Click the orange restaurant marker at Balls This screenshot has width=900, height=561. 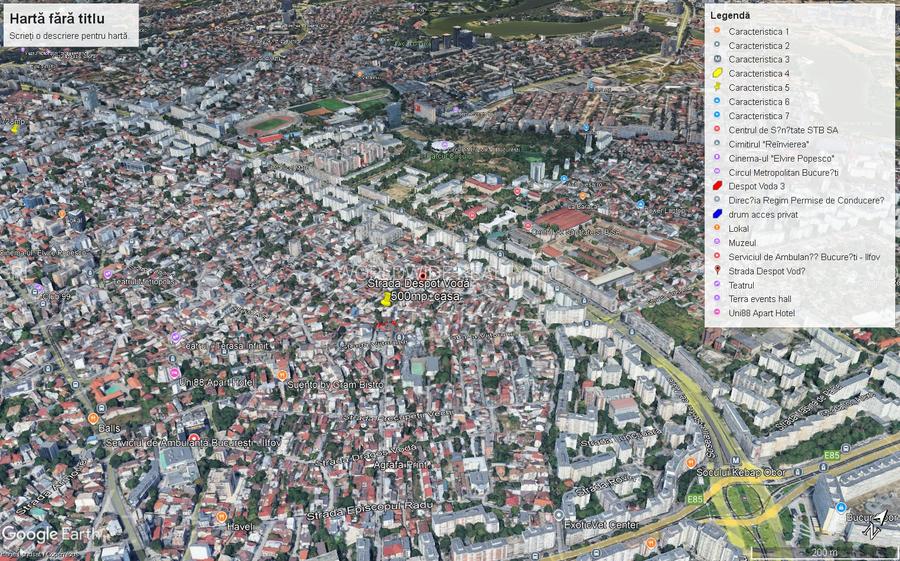click(x=92, y=418)
